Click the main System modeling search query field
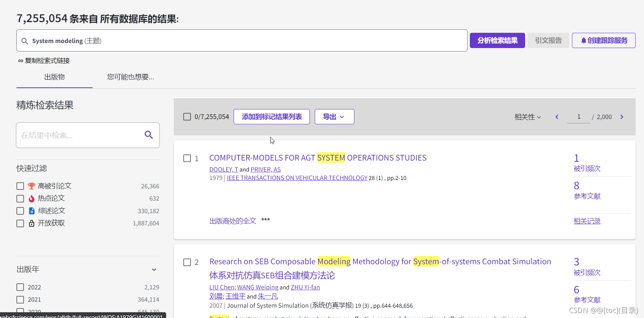This screenshot has width=644, height=318. [x=242, y=40]
